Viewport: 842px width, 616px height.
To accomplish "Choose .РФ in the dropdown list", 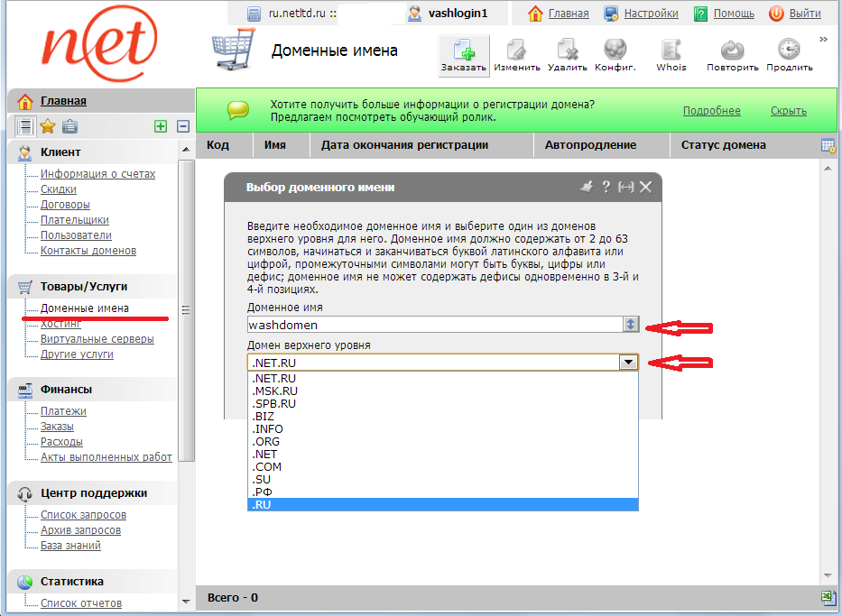I will tap(264, 492).
